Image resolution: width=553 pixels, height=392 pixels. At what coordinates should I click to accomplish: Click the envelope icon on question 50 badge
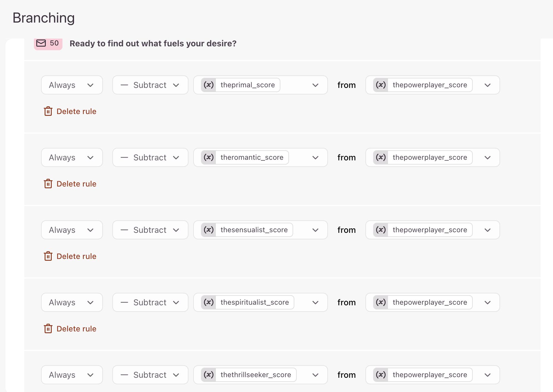click(x=41, y=43)
